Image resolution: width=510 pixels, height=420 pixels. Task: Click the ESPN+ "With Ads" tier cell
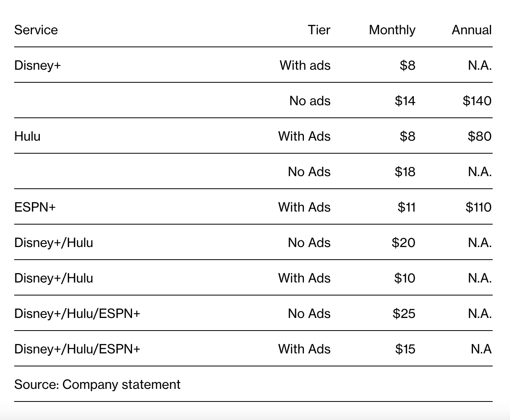(x=304, y=207)
